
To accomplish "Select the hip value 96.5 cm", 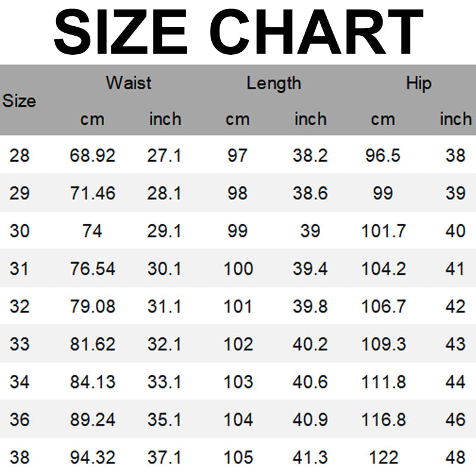I will pyautogui.click(x=383, y=156).
